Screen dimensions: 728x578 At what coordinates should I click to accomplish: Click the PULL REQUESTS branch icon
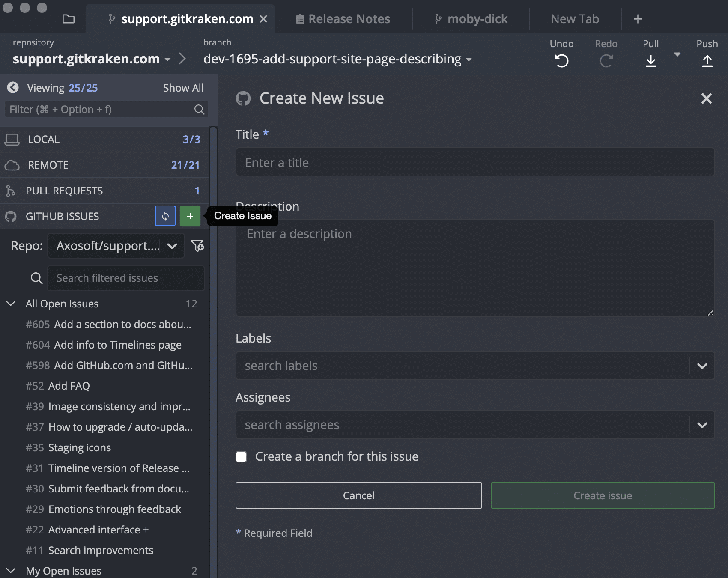point(10,191)
